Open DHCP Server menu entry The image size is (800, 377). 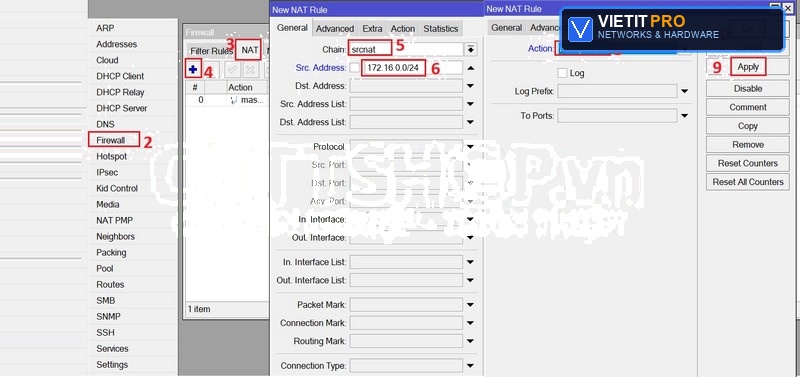[121, 108]
